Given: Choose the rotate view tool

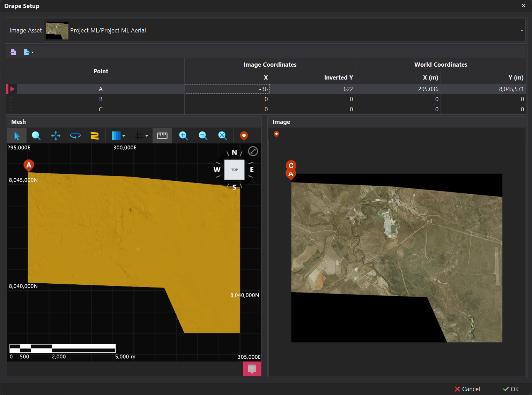Looking at the screenshot, I should (75, 135).
